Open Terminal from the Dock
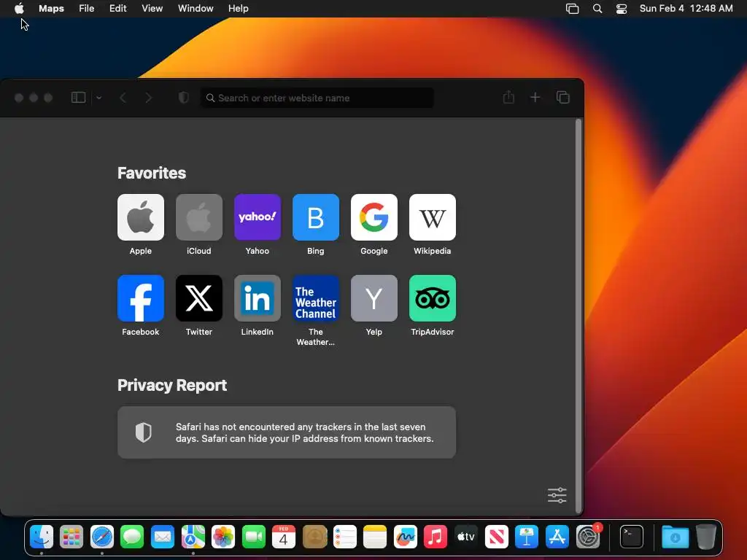This screenshot has height=560, width=747. 632,537
